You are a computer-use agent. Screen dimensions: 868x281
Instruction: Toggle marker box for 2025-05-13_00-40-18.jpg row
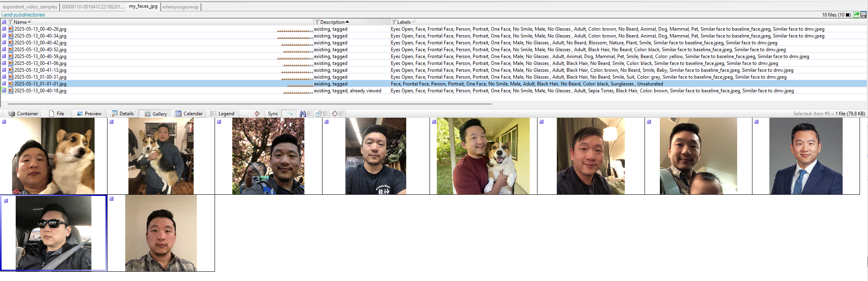[4, 91]
